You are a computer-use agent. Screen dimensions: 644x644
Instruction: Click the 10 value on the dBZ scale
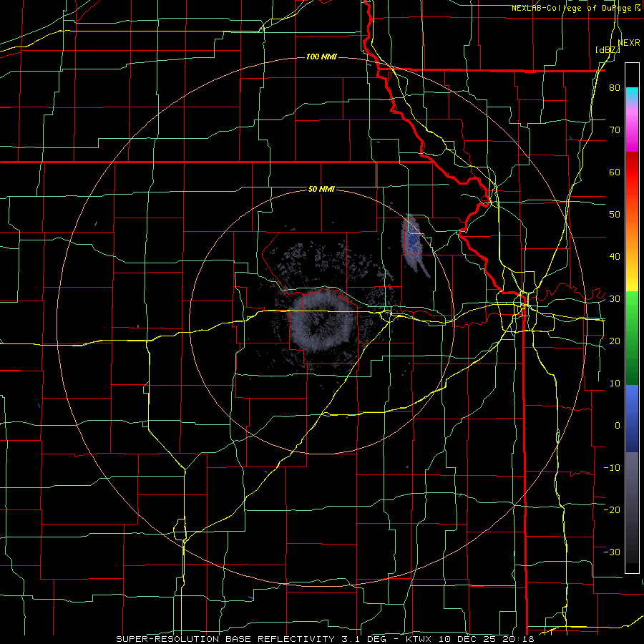point(615,384)
